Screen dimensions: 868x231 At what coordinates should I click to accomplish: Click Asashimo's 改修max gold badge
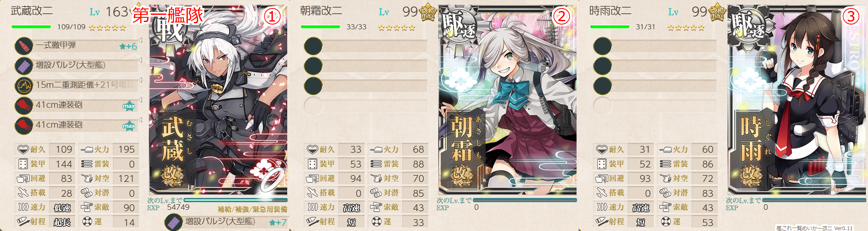pyautogui.click(x=428, y=12)
